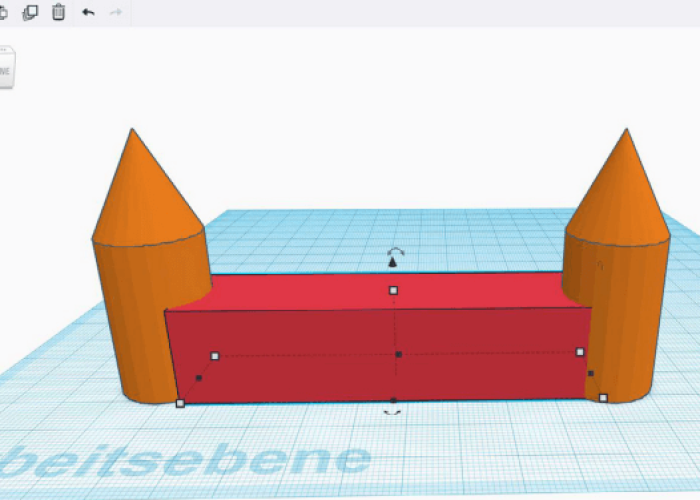The height and width of the screenshot is (500, 700).
Task: Click the Duplicate icon in the toolbar
Action: (x=30, y=12)
